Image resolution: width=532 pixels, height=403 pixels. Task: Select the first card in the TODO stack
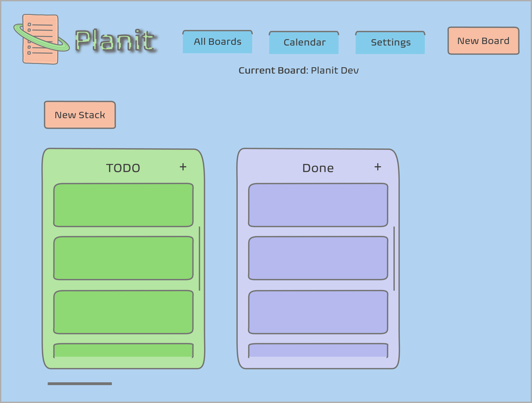[x=123, y=205]
